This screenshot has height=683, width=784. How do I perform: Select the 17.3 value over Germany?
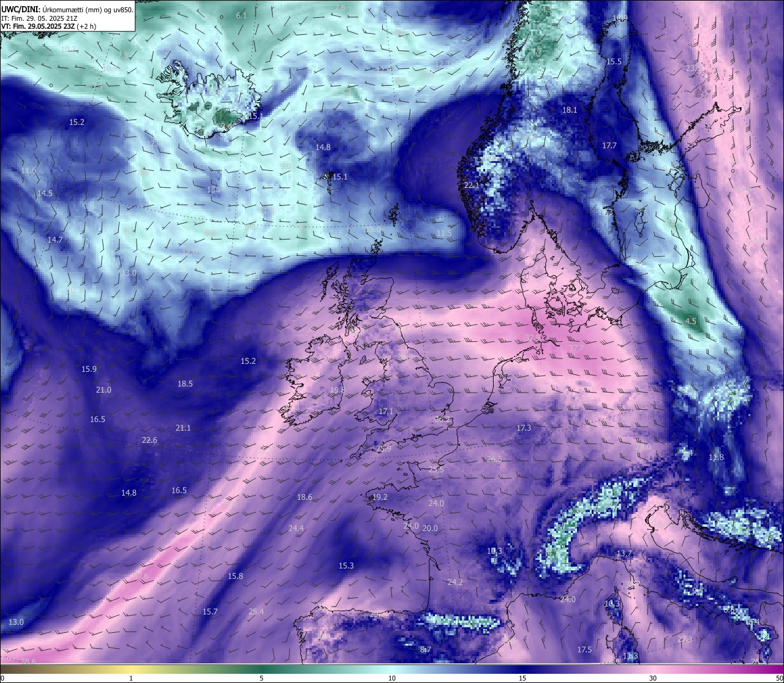pyautogui.click(x=524, y=428)
